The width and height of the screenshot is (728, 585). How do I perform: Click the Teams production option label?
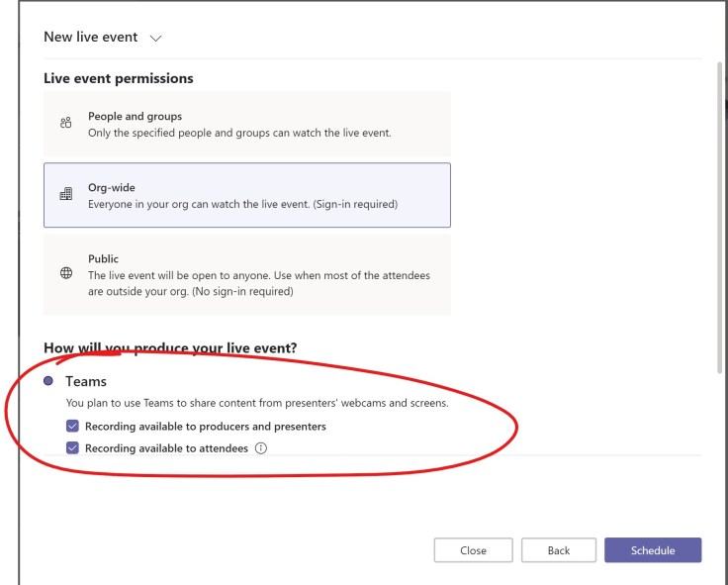click(x=86, y=381)
